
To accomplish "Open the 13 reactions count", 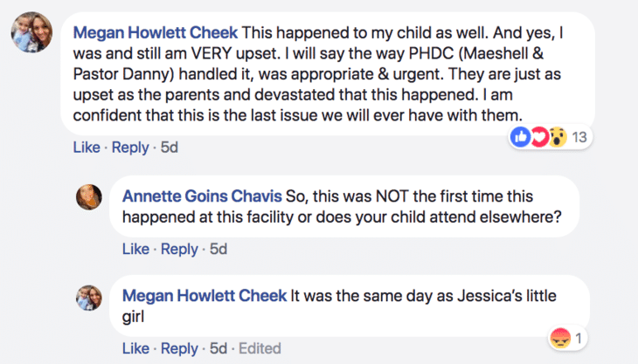I will 578,138.
